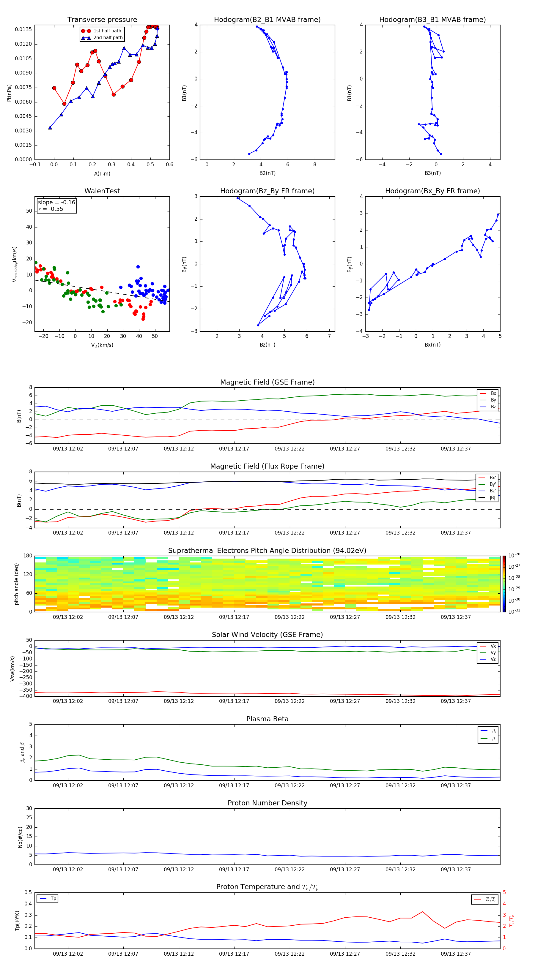Click Bx legend entry in GSE magnetic field
This screenshot has width=535, height=980.
[x=488, y=393]
